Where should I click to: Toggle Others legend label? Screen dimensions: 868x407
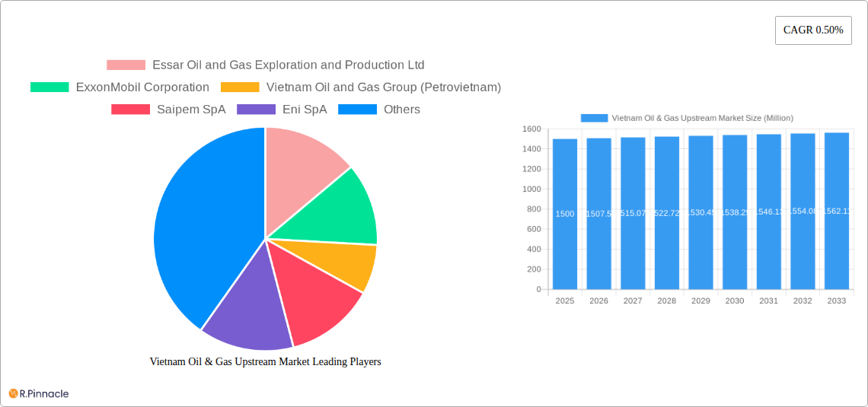pyautogui.click(x=402, y=110)
